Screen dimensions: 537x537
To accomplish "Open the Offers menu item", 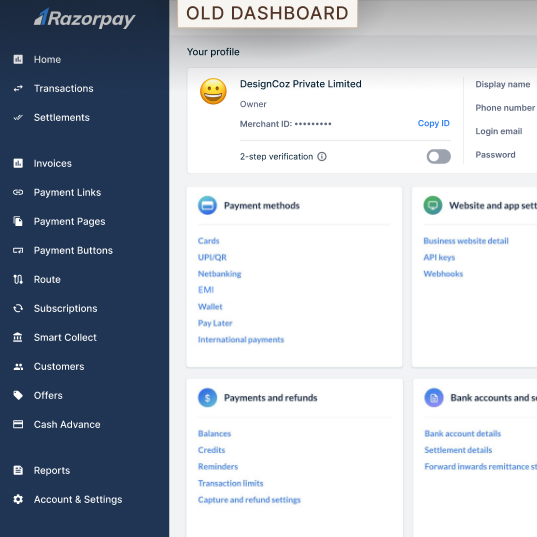I will 48,395.
